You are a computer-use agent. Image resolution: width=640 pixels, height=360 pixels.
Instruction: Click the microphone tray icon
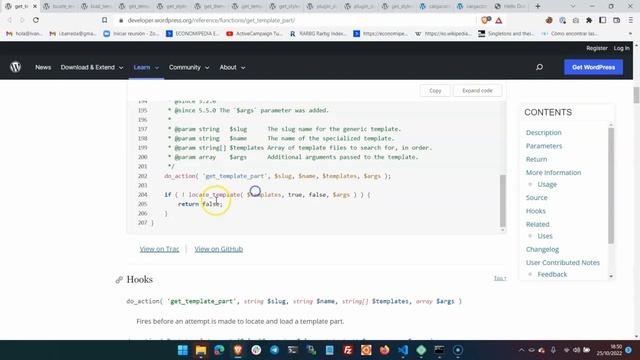[553, 350]
